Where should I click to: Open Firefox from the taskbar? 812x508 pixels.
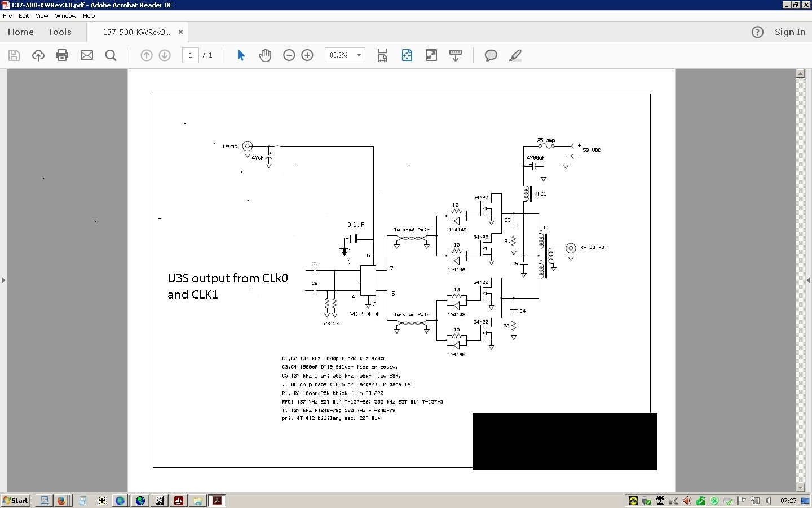(62, 501)
